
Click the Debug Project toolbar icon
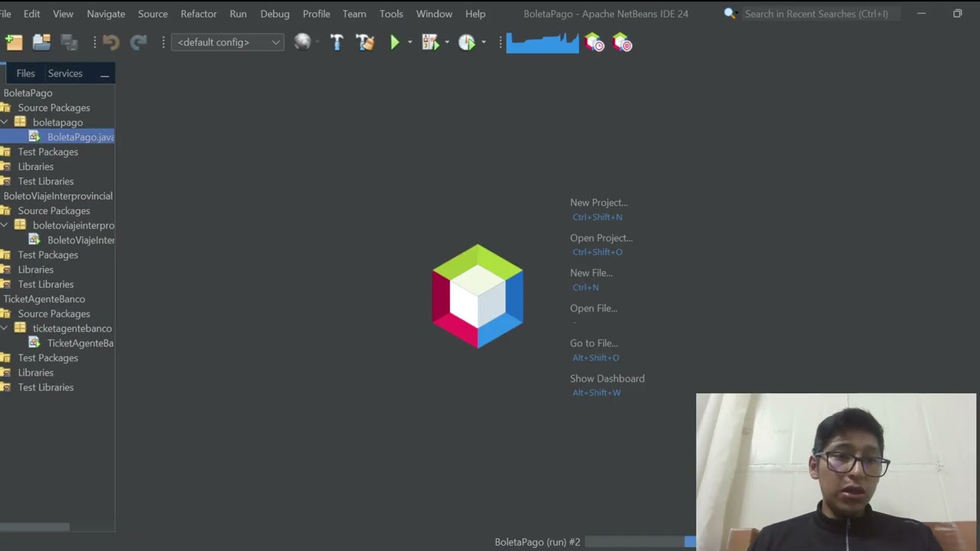[x=430, y=43]
